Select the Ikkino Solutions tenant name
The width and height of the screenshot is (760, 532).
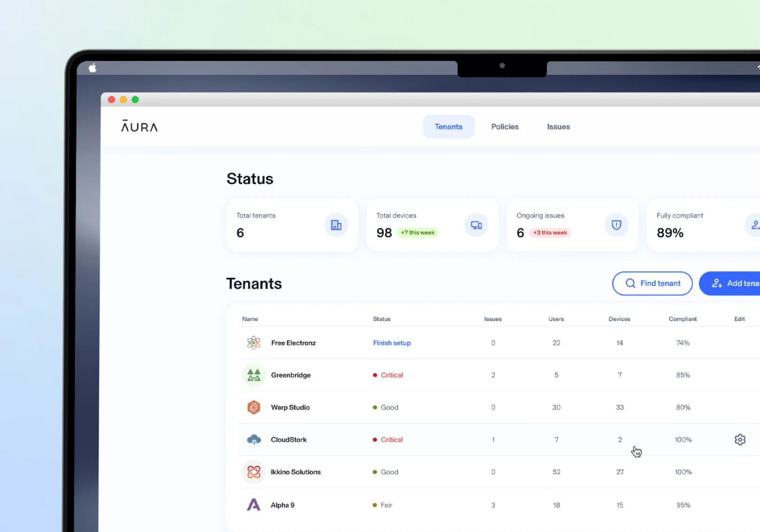tap(296, 472)
